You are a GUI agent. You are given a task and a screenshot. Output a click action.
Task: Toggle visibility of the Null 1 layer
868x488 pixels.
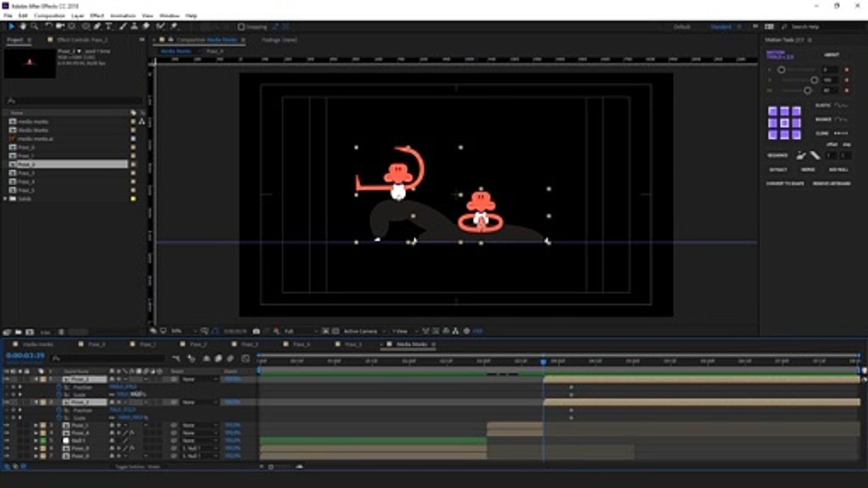6,441
